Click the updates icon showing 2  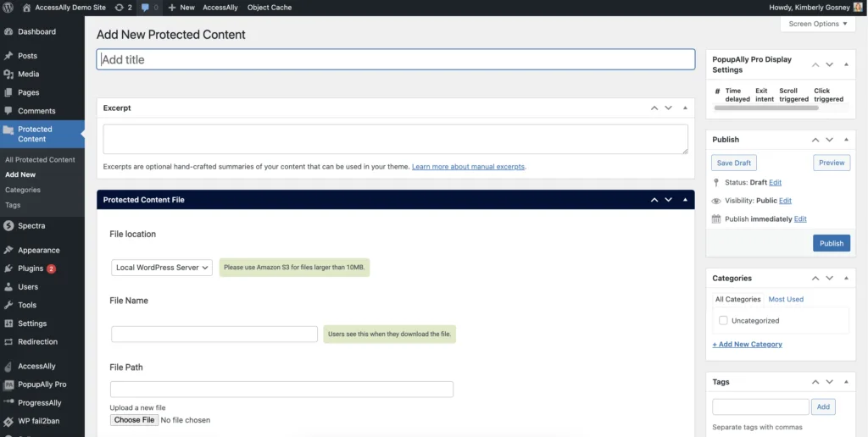pyautogui.click(x=119, y=8)
